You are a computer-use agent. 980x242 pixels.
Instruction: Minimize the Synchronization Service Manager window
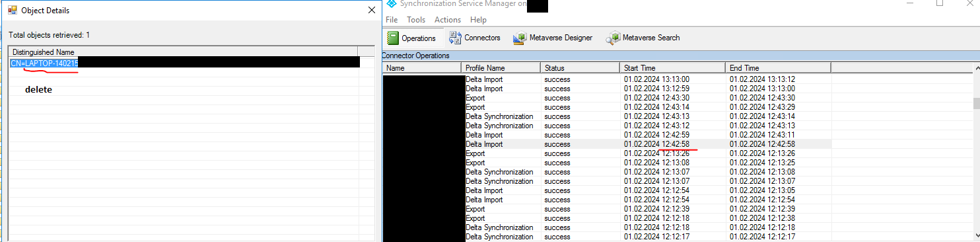click(911, 4)
